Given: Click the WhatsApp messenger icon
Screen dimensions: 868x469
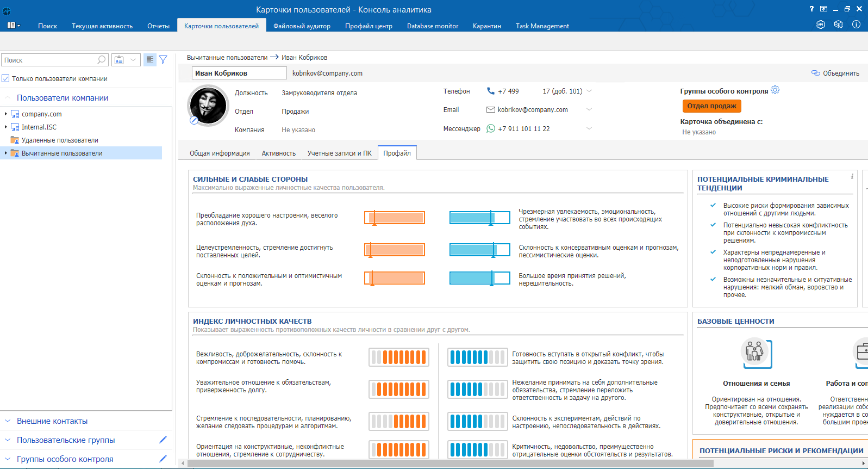Looking at the screenshot, I should click(x=491, y=129).
